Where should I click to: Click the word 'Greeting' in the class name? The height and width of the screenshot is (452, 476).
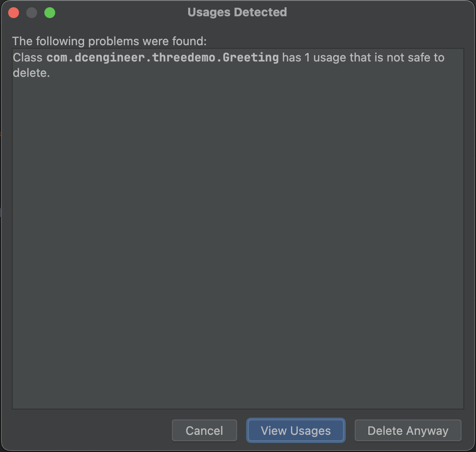coord(251,58)
